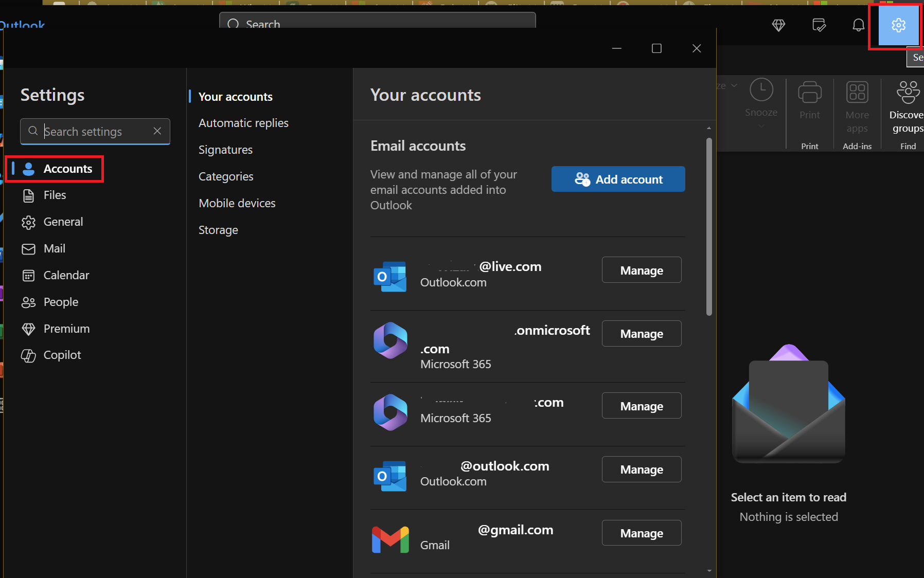Viewport: 924px width, 578px height.
Task: Select Signatures subsection
Action: click(x=225, y=150)
